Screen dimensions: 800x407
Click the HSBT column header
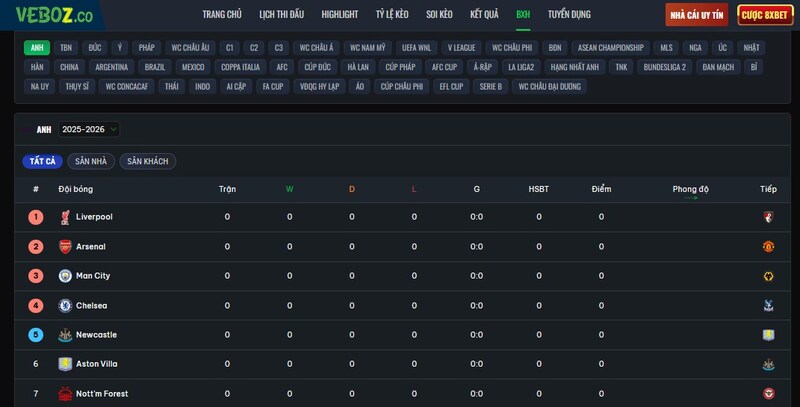(538, 189)
